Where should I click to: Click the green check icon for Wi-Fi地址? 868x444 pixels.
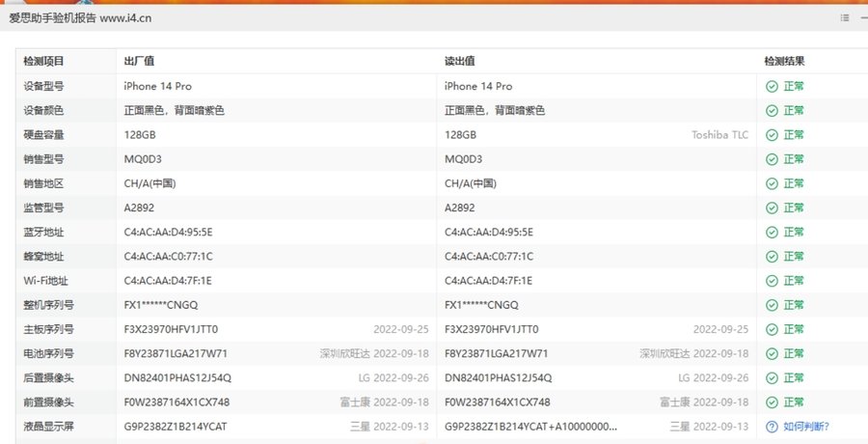(772, 281)
